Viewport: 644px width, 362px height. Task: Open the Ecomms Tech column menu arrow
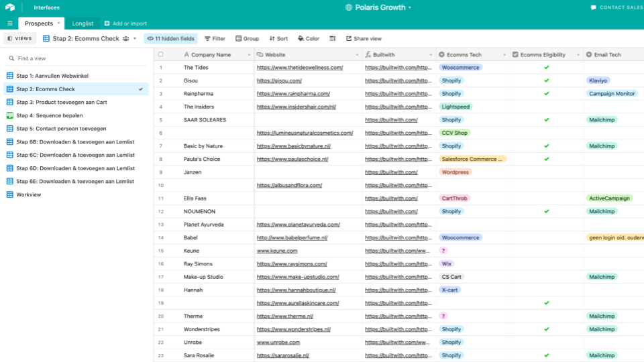tap(504, 55)
